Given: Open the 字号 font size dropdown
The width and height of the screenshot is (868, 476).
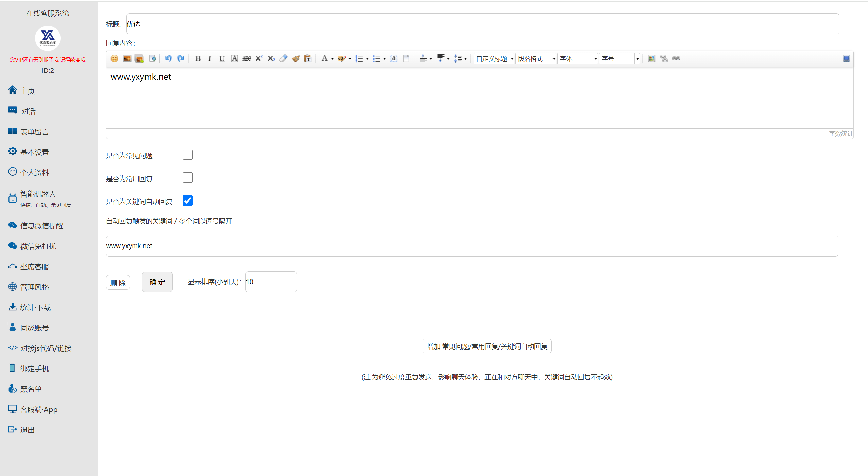Looking at the screenshot, I should tap(619, 58).
